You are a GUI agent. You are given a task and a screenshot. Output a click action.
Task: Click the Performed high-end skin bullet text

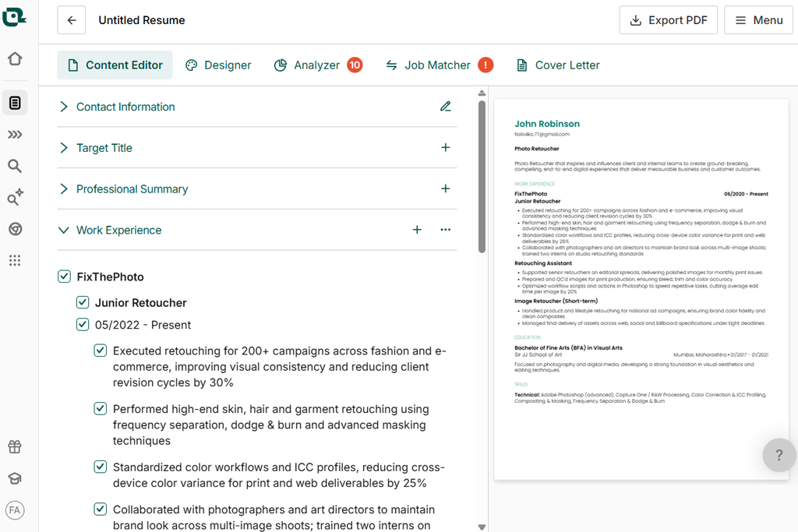(x=270, y=425)
